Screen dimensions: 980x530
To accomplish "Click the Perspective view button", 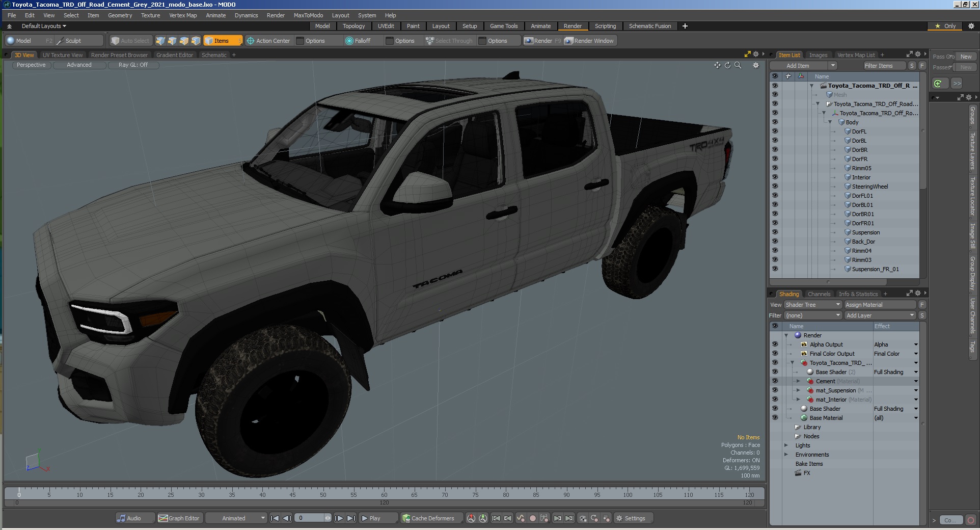I will click(x=31, y=65).
